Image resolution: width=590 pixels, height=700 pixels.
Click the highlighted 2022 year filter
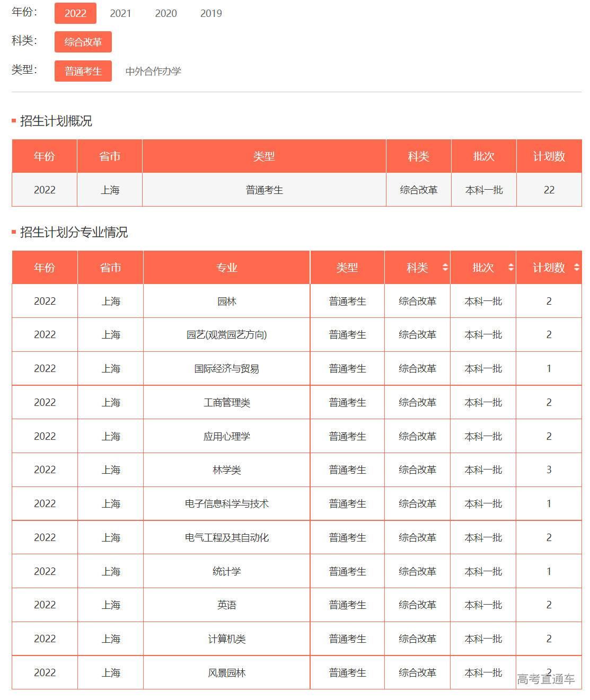75,13
